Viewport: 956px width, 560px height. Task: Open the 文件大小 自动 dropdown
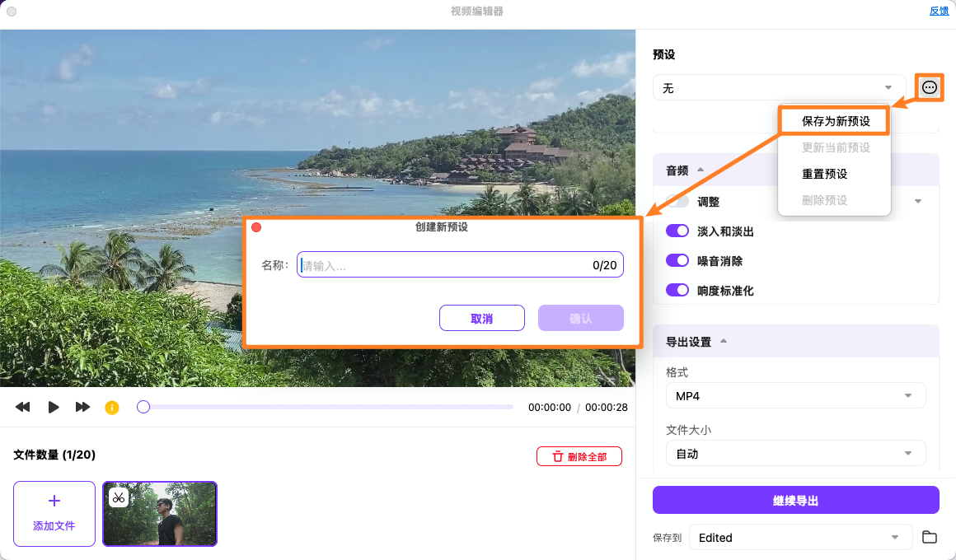pos(795,453)
